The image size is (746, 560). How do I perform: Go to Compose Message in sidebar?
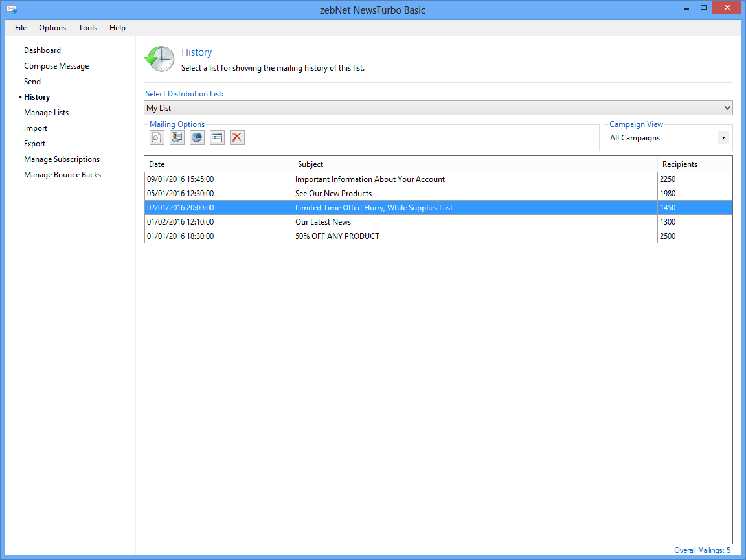[x=56, y=66]
